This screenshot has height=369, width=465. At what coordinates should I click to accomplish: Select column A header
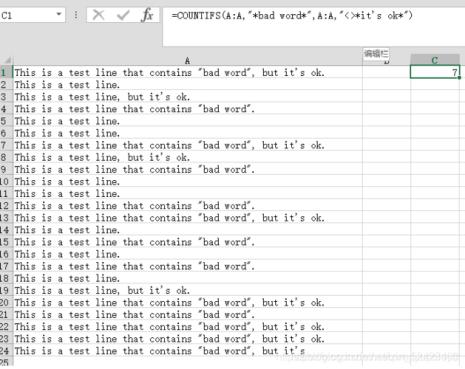pyautogui.click(x=187, y=60)
